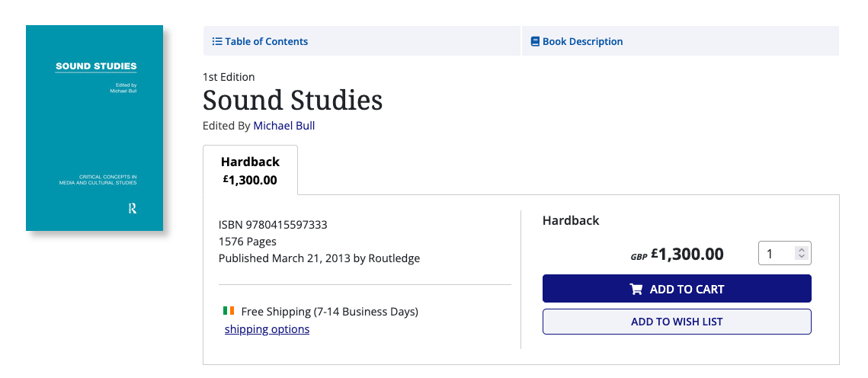The image size is (868, 378).
Task: Click the ISBN 9780415597333 text
Action: tap(273, 225)
